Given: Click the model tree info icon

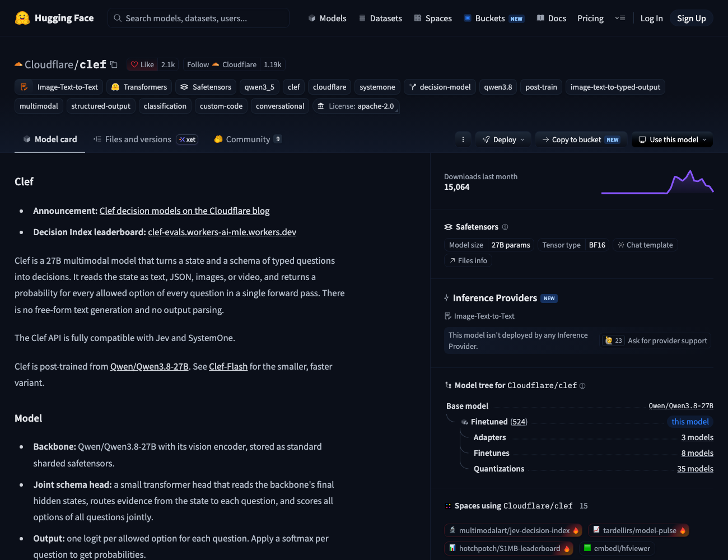Looking at the screenshot, I should tap(582, 386).
